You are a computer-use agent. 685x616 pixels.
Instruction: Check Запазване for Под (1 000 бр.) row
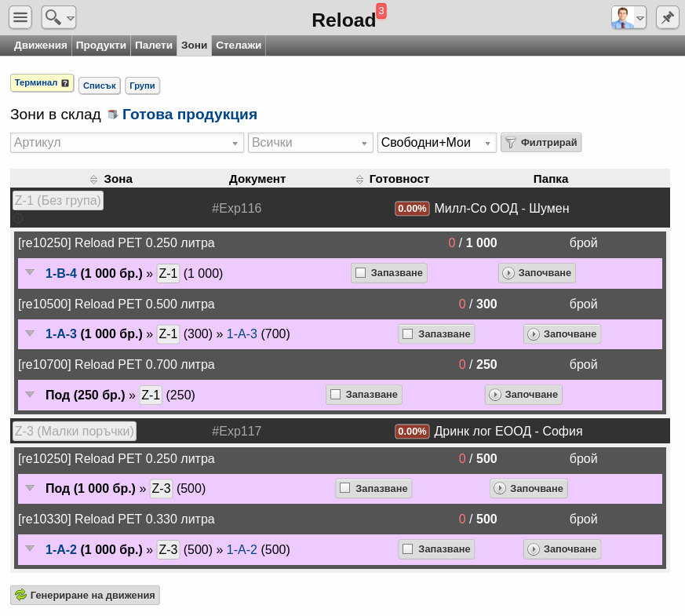pyautogui.click(x=344, y=487)
